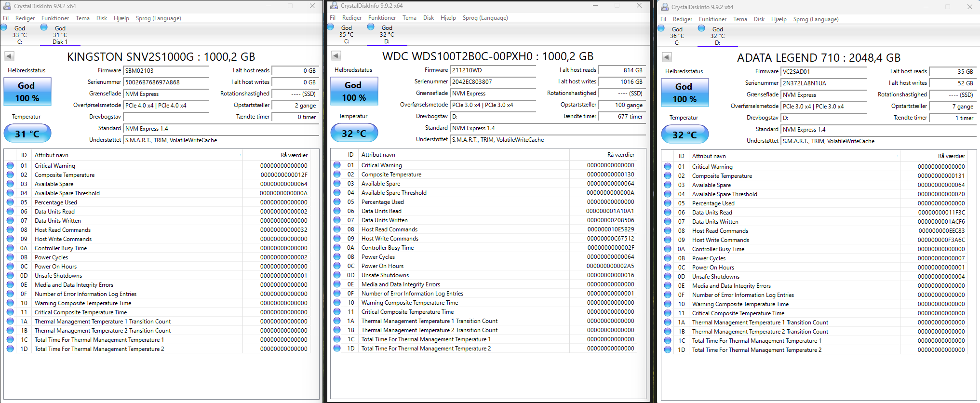Open the Rediger menu in the ADATA window
980x403 pixels.
[682, 19]
